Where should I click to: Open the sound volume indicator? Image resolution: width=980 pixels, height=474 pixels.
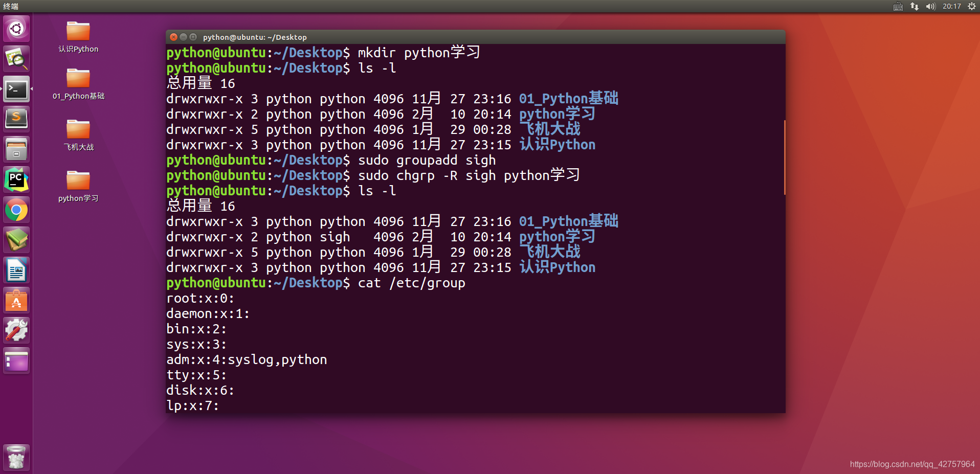point(930,6)
